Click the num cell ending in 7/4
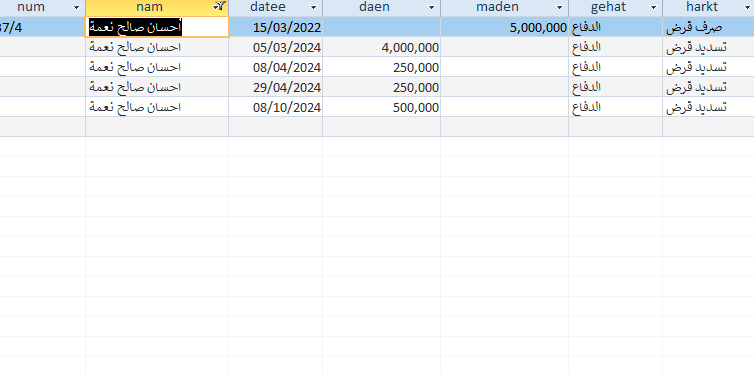Image resolution: width=754 pixels, height=374 pixels. click(x=42, y=27)
